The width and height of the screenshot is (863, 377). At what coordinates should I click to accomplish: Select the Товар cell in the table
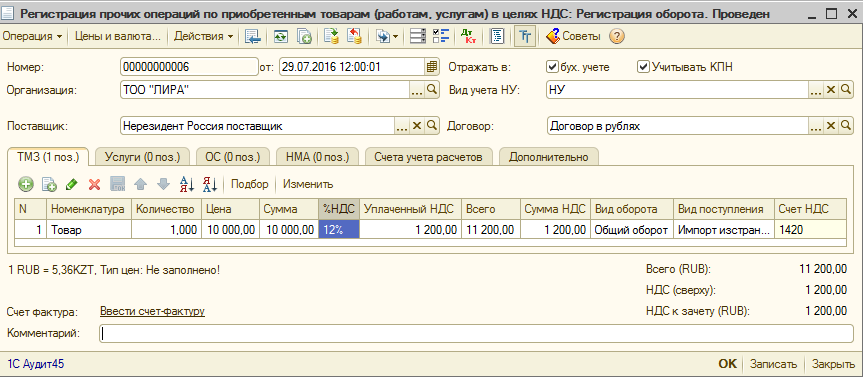[89, 230]
